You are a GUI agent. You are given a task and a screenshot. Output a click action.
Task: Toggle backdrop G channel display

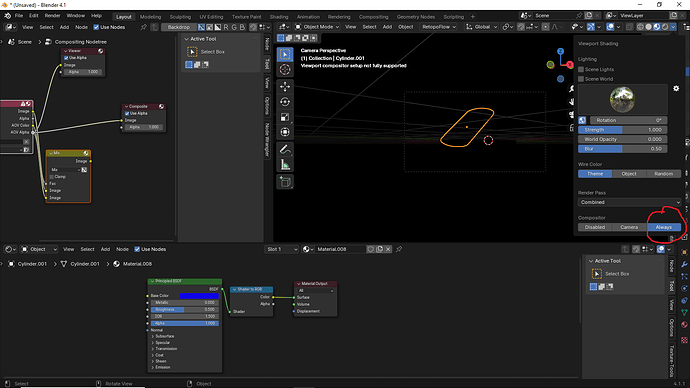pos(234,27)
